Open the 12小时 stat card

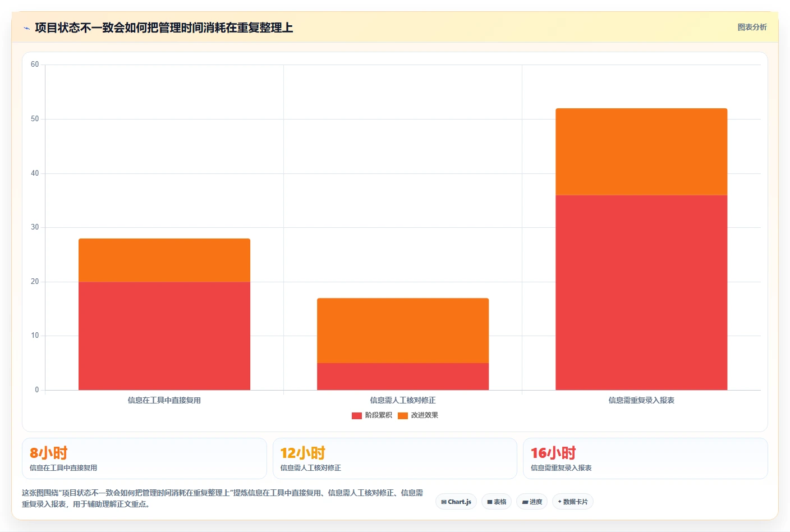click(394, 458)
